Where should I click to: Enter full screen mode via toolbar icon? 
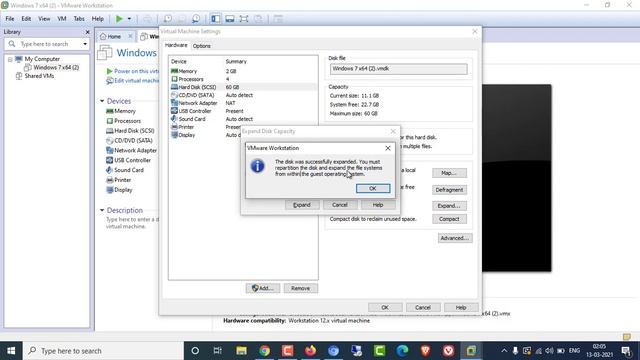(x=244, y=19)
